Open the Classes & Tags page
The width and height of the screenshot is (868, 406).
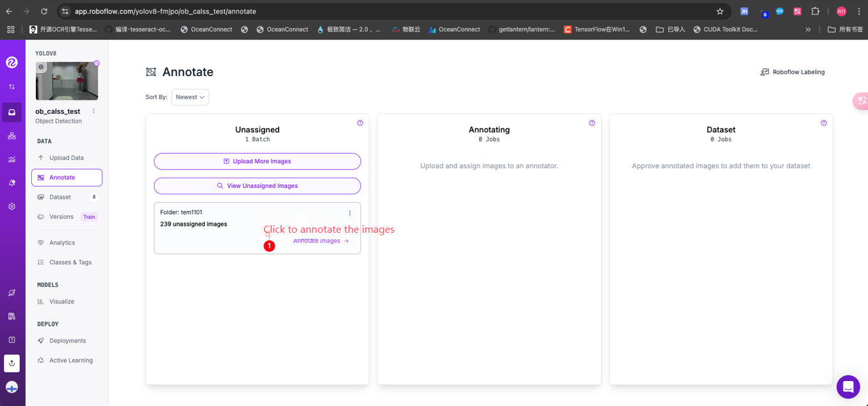(70, 262)
